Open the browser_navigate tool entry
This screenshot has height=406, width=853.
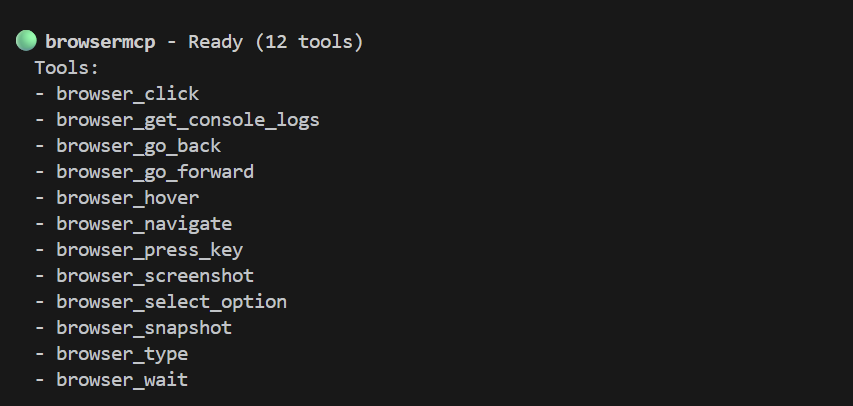(x=144, y=224)
